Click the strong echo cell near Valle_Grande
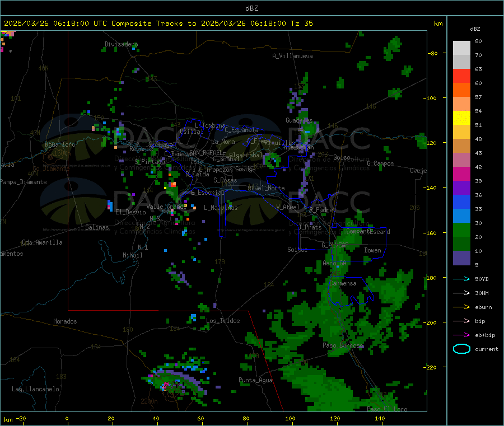The height and width of the screenshot is (426, 504). coord(173,184)
